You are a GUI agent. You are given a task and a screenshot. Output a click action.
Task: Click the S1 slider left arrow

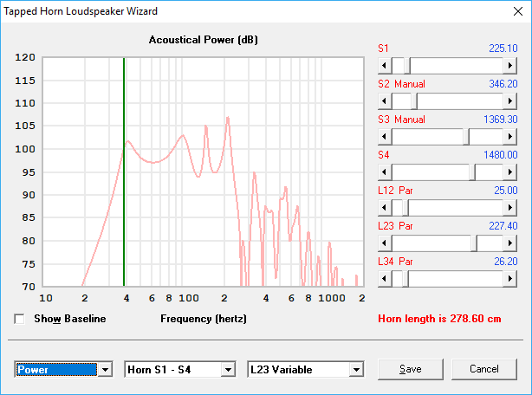coord(385,66)
